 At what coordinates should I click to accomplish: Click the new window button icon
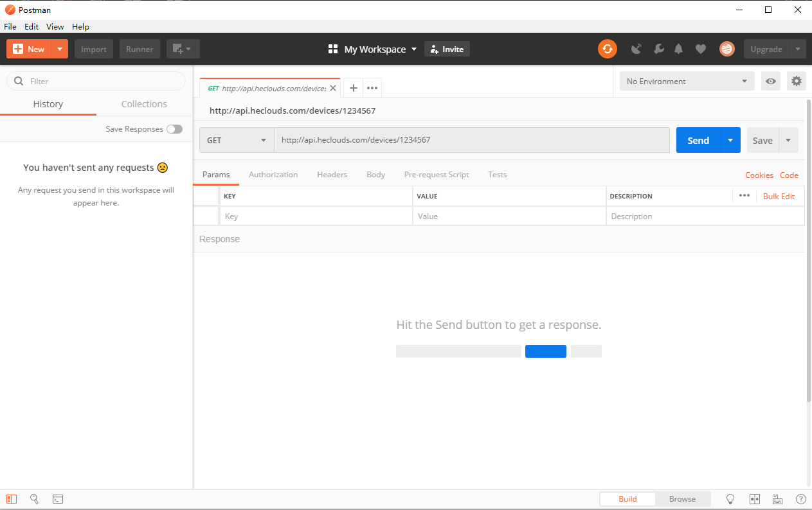[x=183, y=49]
